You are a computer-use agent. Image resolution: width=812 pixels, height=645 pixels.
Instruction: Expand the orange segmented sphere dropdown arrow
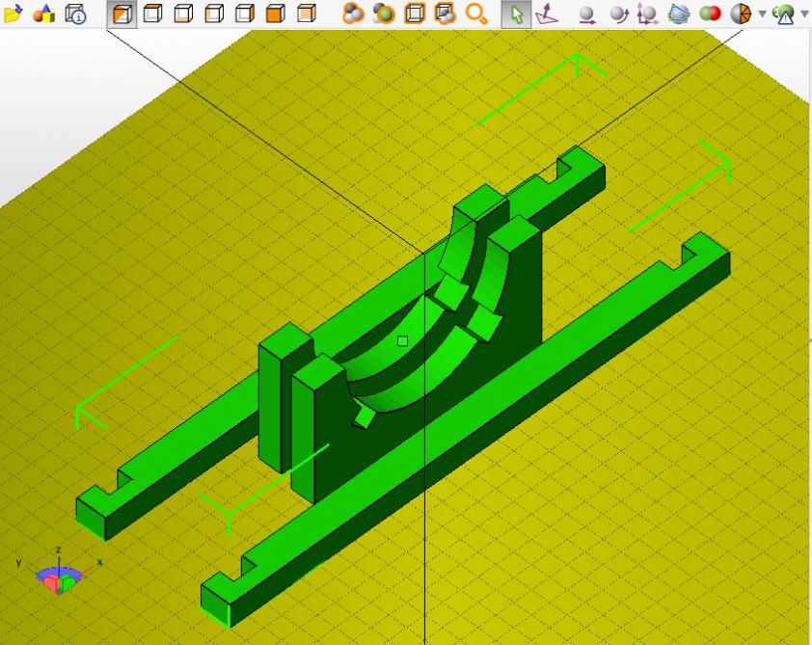pos(762,13)
